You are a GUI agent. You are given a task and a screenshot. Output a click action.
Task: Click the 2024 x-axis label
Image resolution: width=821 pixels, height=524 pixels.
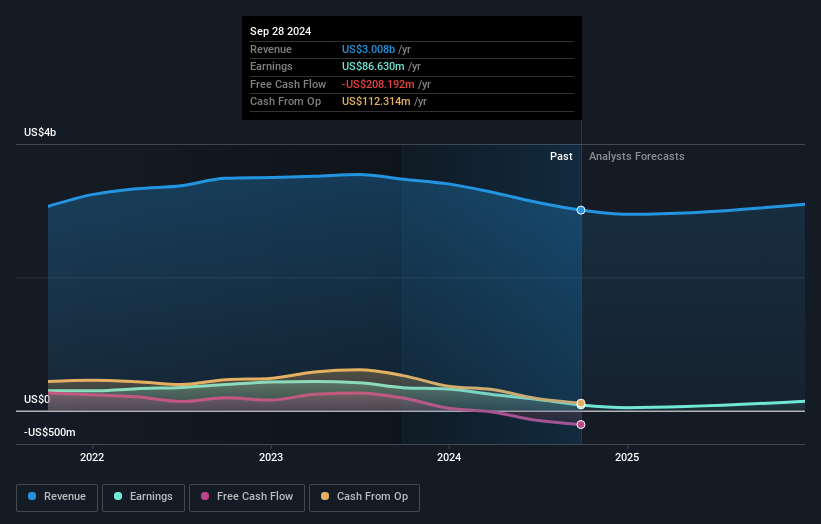click(449, 457)
